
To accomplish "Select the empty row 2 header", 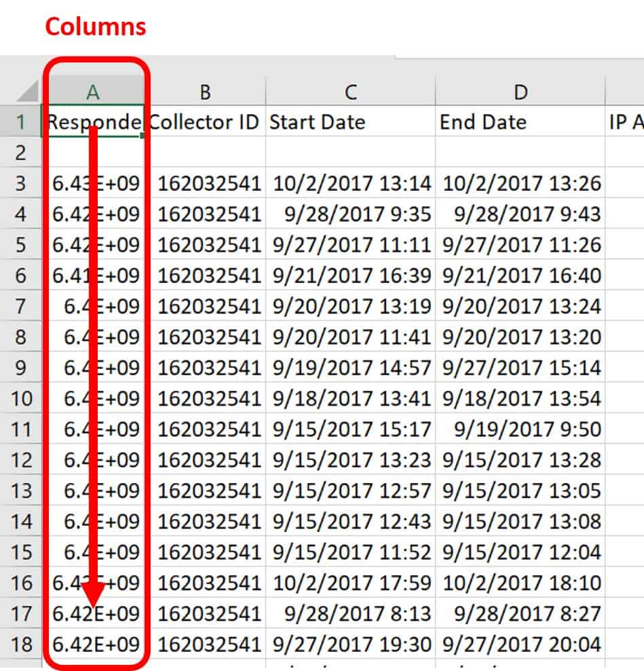I will pos(21,153).
